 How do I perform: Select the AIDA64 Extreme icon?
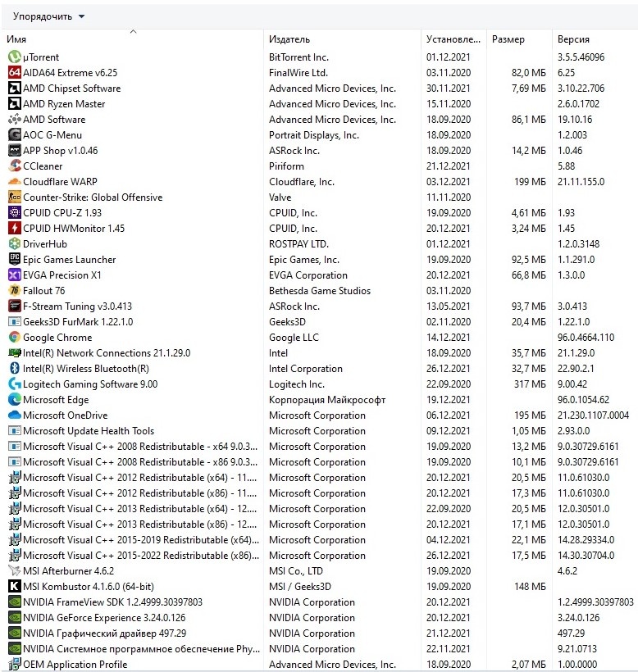tap(15, 72)
